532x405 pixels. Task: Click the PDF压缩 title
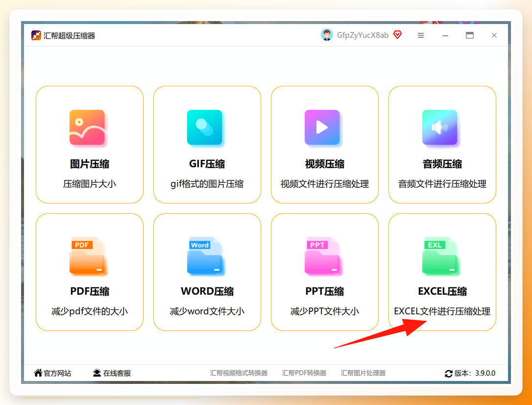(x=90, y=291)
